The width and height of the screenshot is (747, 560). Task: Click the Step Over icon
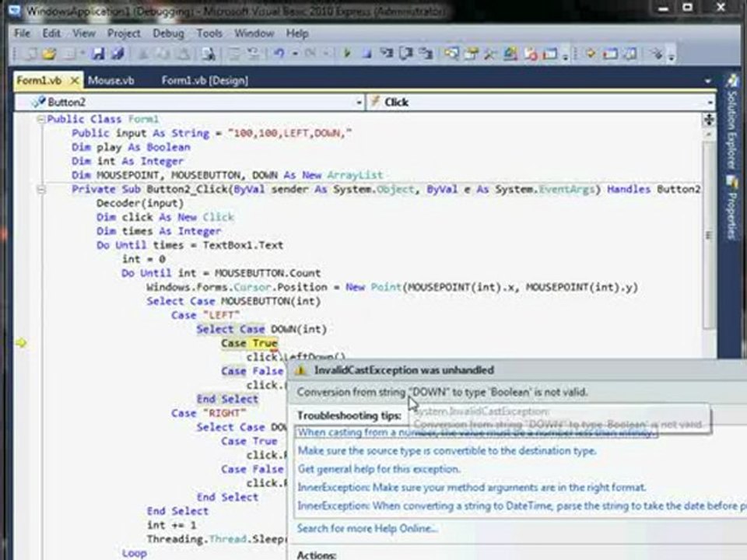[406, 54]
